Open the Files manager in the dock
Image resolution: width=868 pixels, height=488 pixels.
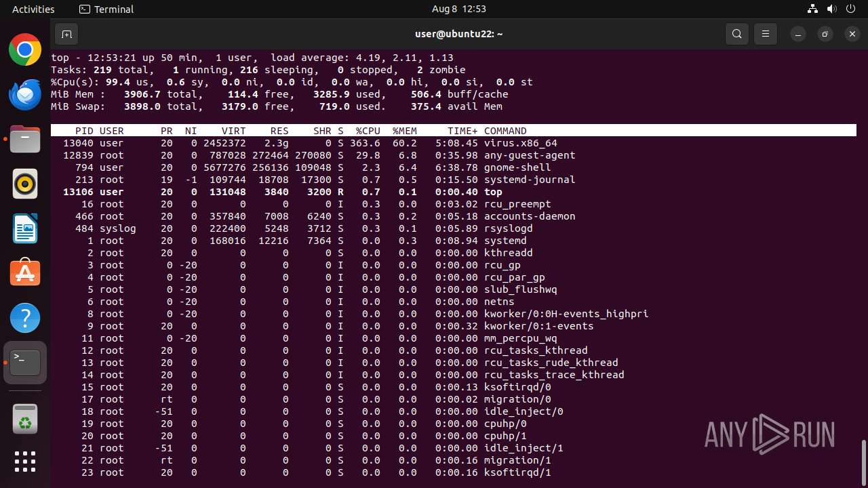(x=25, y=139)
